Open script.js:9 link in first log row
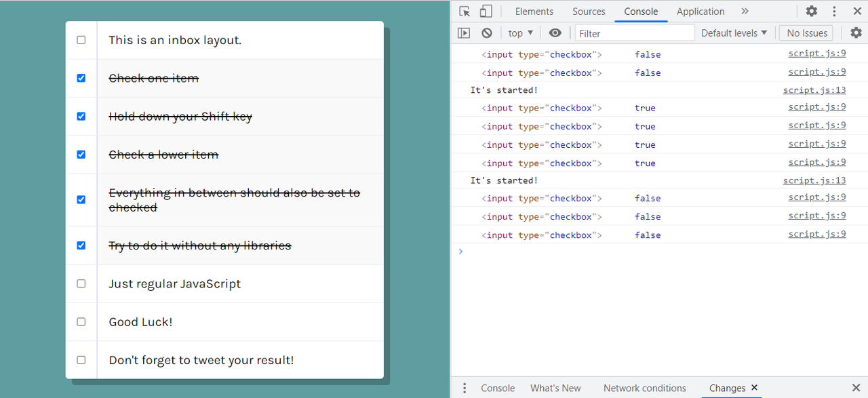This screenshot has width=868, height=398. [x=817, y=53]
